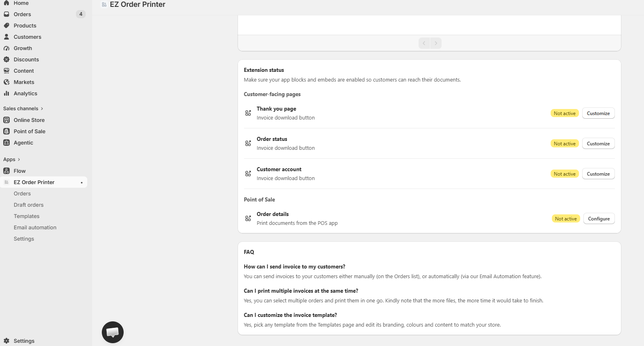This screenshot has height=346, width=644.
Task: Click the Agentic channel icon
Action: [x=6, y=143]
